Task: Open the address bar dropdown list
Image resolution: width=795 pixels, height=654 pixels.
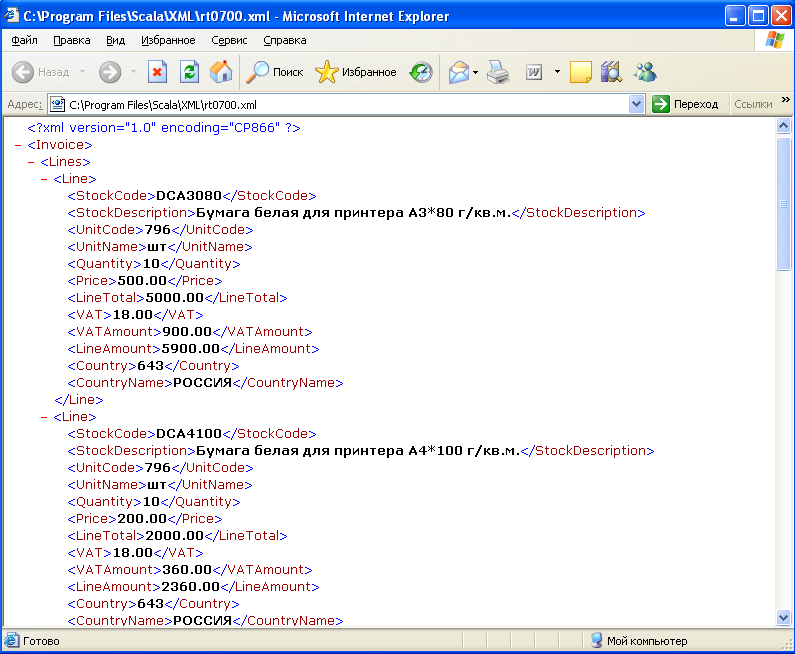Action: click(x=636, y=104)
